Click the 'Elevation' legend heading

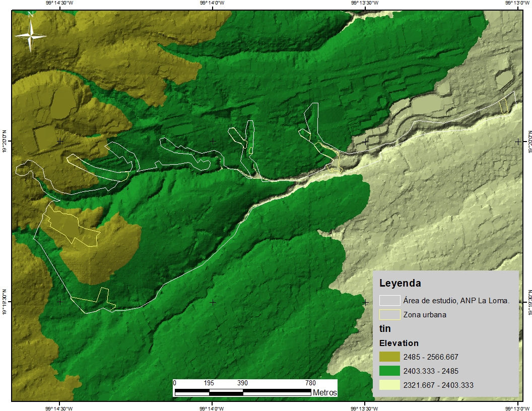(x=399, y=343)
